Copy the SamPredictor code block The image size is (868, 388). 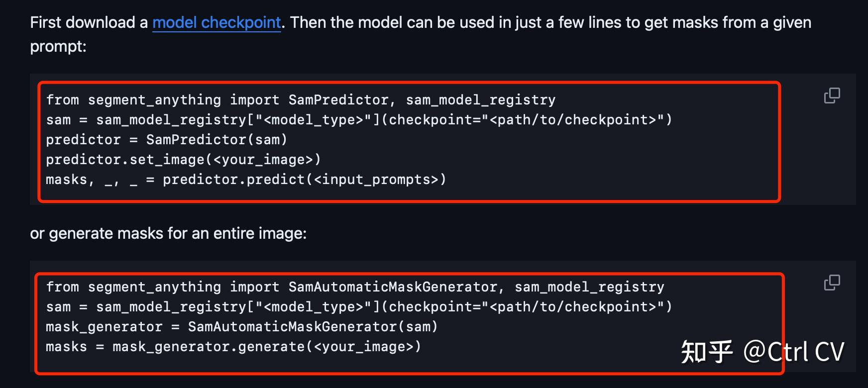[832, 96]
